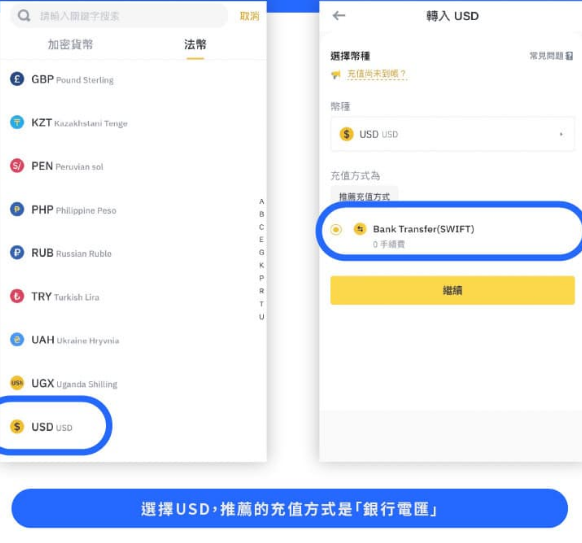Click the Bank Transfer swap-arrows icon
Image resolution: width=582 pixels, height=543 pixels.
(360, 229)
